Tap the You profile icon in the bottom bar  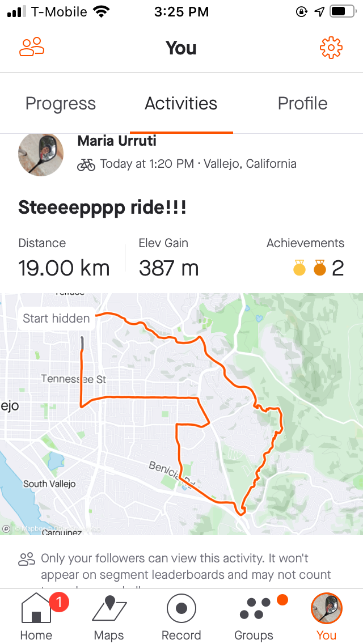click(326, 608)
